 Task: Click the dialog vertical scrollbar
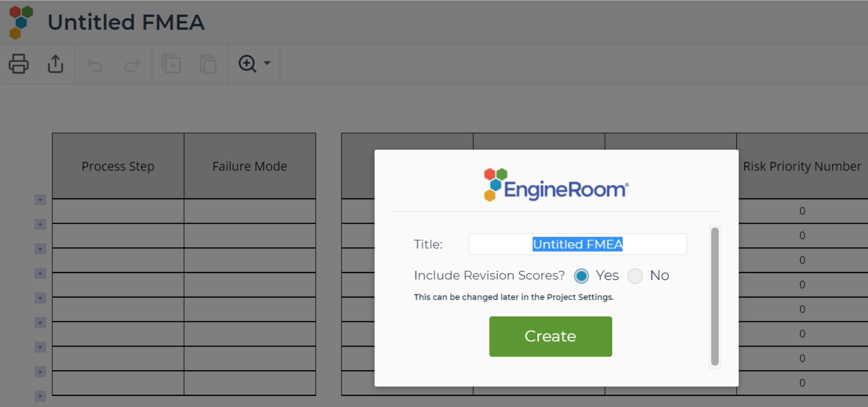tap(715, 296)
